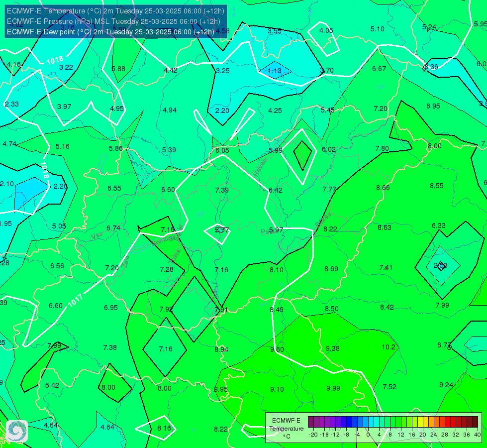Image resolution: width=487 pixels, height=448 pixels.
Task: Click the dark red 40 legend swatch
Action: click(x=475, y=422)
